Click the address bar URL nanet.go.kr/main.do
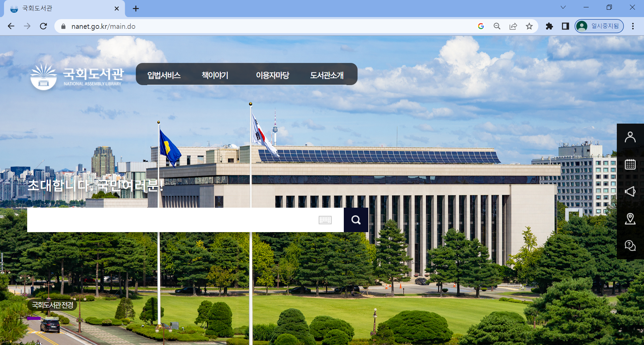The width and height of the screenshot is (644, 345). click(103, 26)
